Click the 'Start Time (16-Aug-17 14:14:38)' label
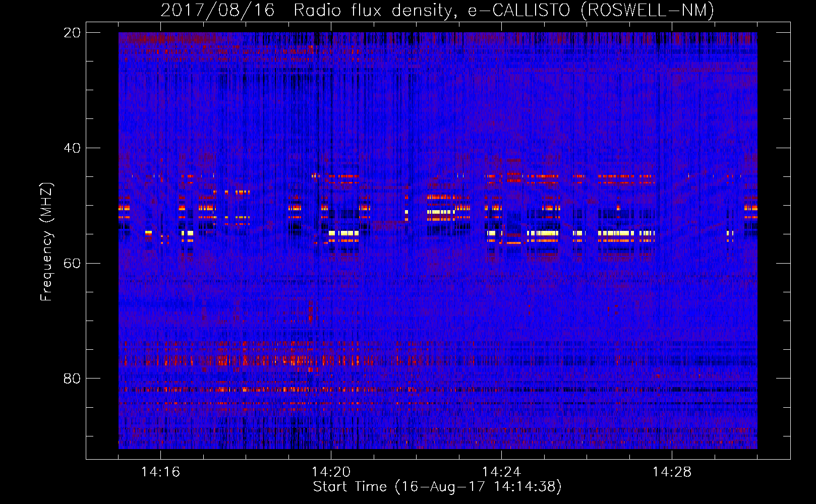The width and height of the screenshot is (816, 504). [437, 487]
